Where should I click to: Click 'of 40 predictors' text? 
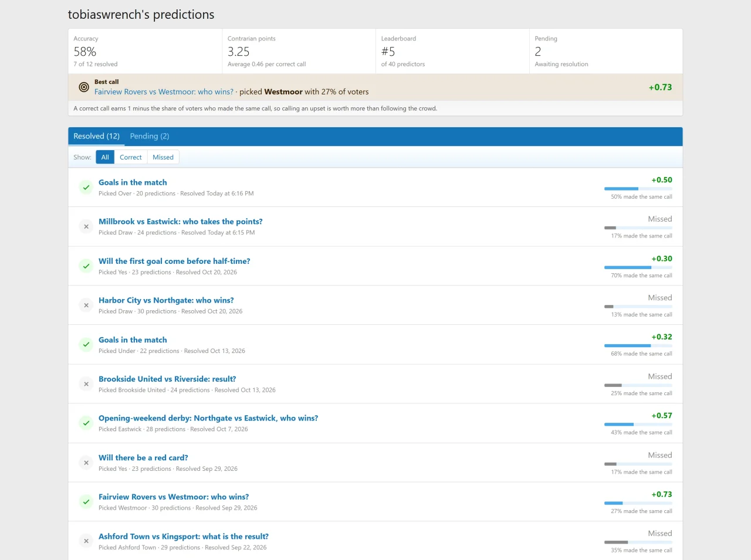pos(403,65)
